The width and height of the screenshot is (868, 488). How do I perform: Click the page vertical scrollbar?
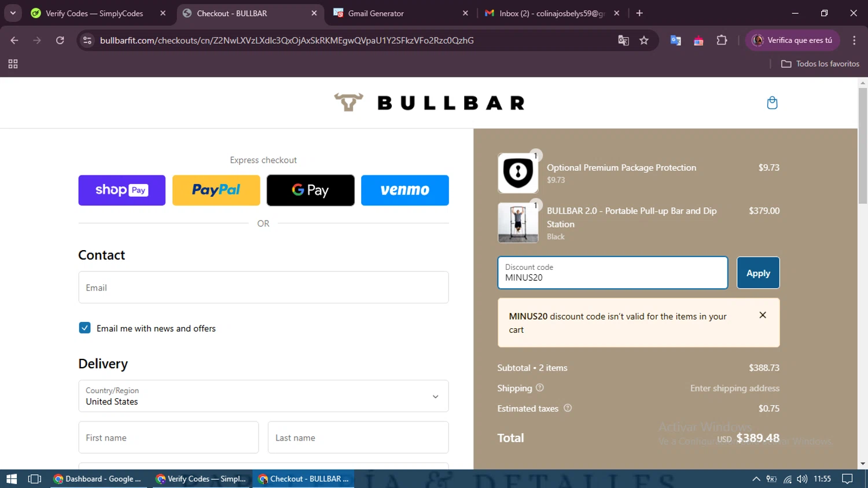[863, 145]
